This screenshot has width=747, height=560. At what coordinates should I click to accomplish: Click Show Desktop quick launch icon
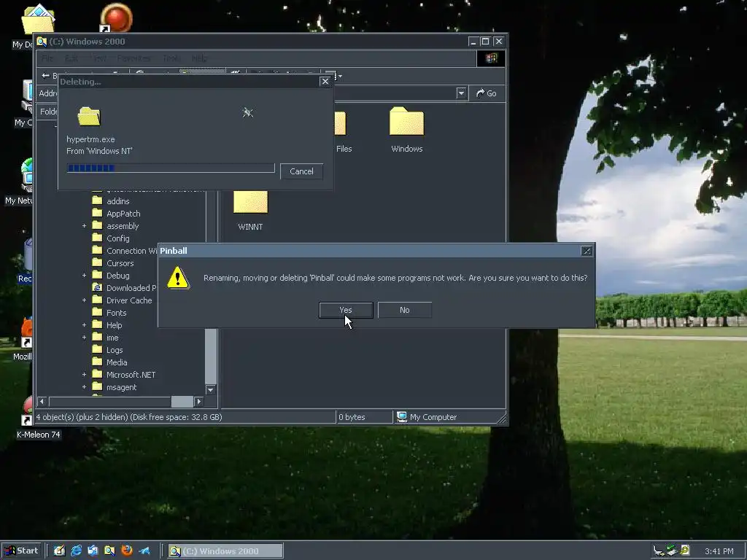click(x=59, y=551)
